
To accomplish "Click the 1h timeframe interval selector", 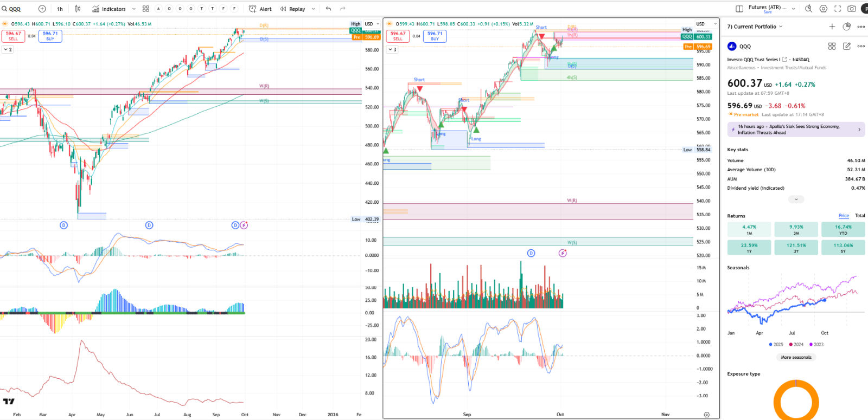I will (x=60, y=9).
